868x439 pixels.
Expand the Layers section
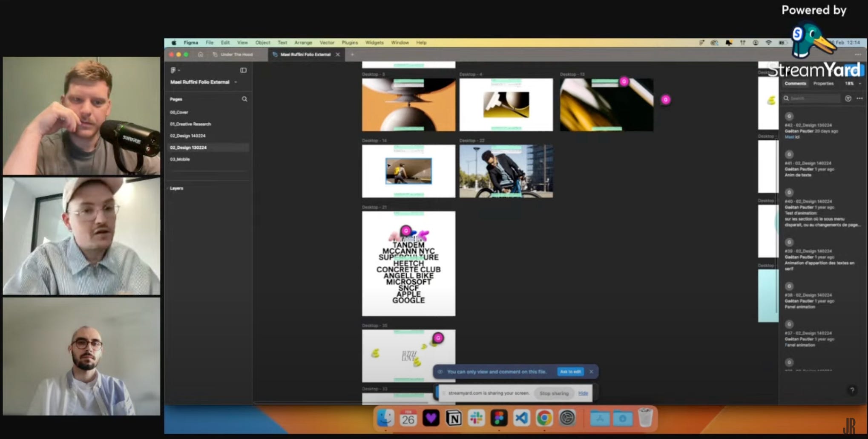176,188
